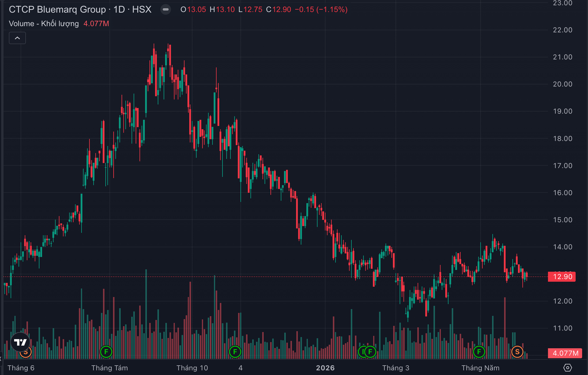
Task: Click the F event marker left of date label 4
Action: [235, 352]
